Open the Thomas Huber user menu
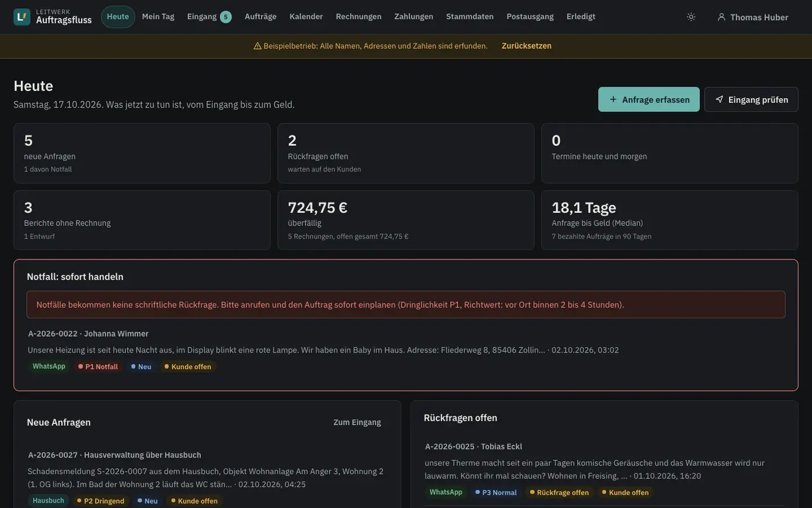Image resolution: width=812 pixels, height=508 pixels. pos(753,17)
